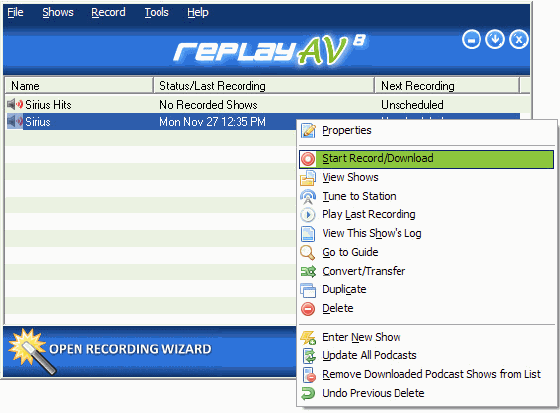
Task: Choose Play Last Recording
Action: (426, 215)
